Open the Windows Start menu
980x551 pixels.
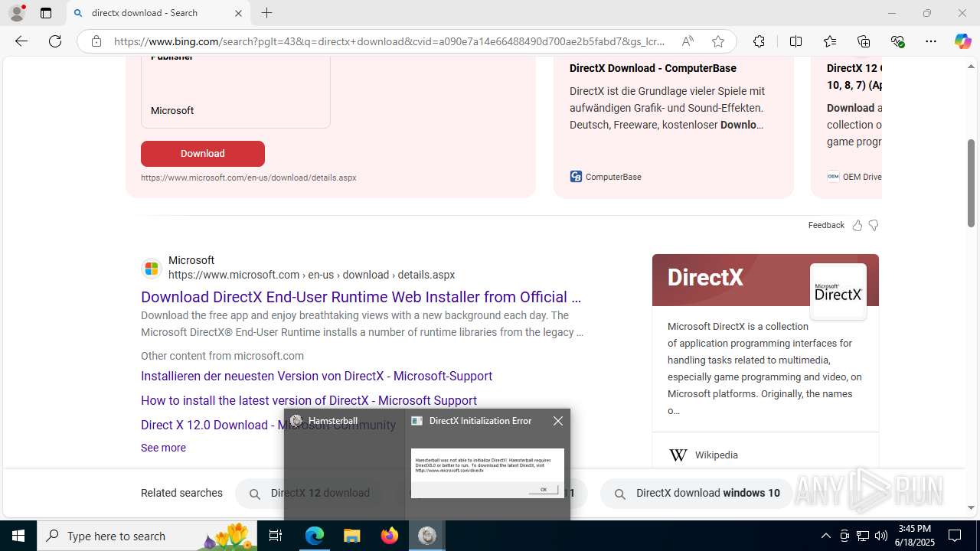click(18, 536)
